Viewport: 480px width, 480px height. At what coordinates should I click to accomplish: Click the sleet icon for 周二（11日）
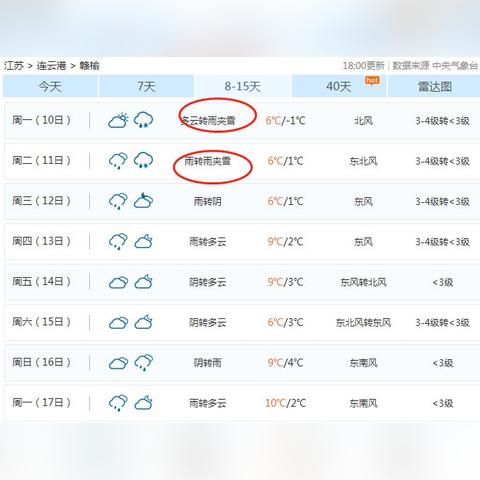tap(143, 160)
